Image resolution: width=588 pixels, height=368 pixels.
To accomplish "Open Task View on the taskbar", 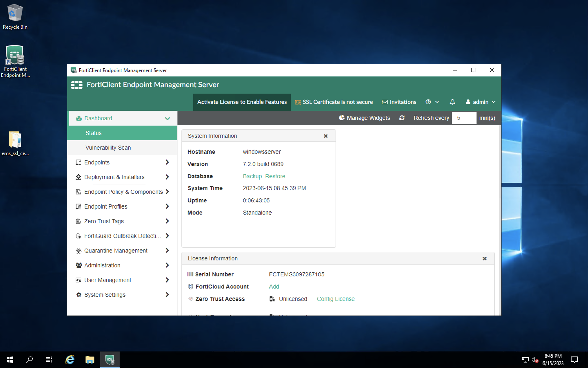I will (49, 359).
